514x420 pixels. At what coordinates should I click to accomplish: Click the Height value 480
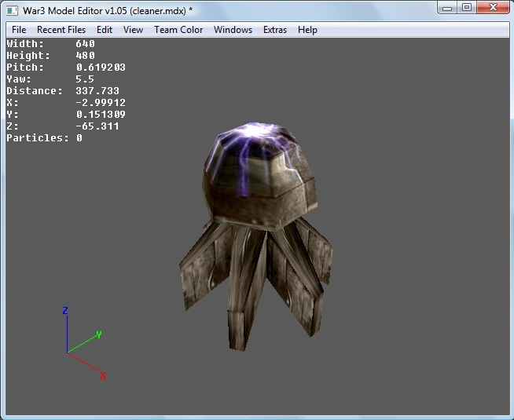[x=85, y=55]
